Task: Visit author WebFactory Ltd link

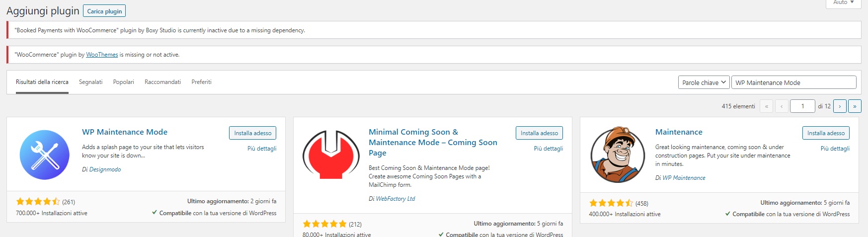Action: tap(395, 199)
